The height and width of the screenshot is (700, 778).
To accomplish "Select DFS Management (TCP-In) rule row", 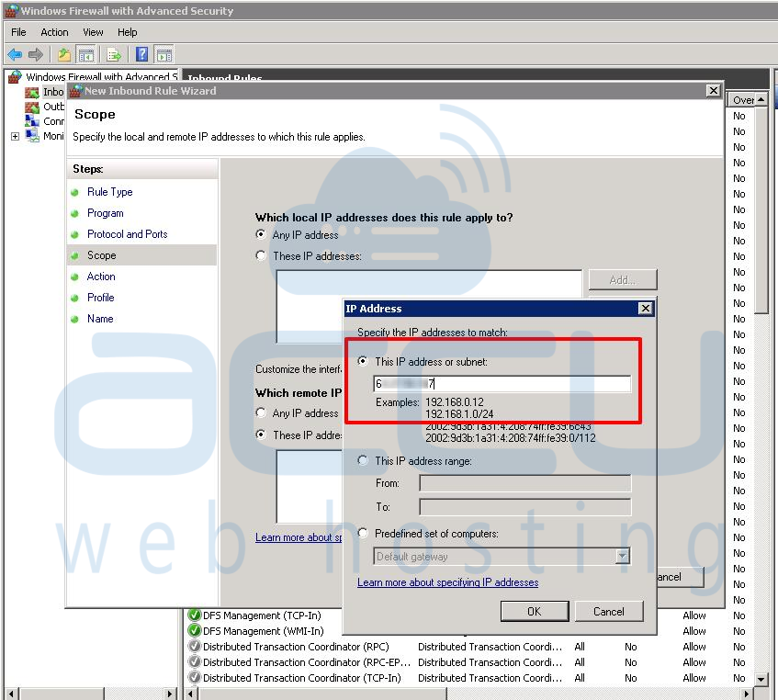I will click(262, 615).
